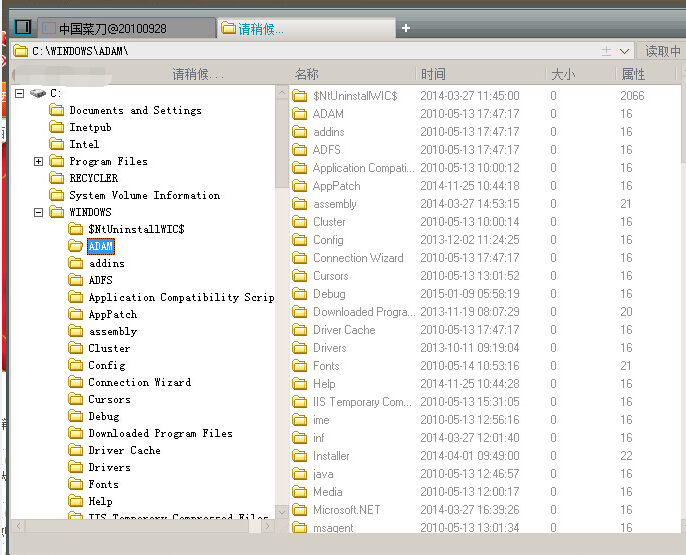Click the up/down icon in path bar

[606, 51]
